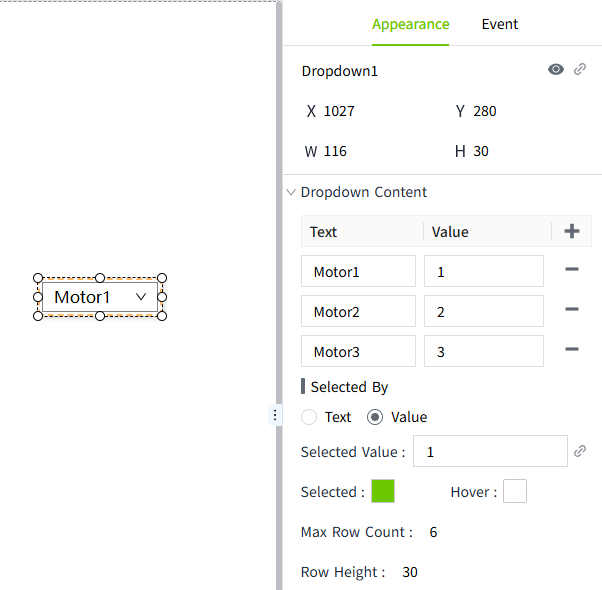The height and width of the screenshot is (590, 602).
Task: Switch to the Appearance tab
Action: 410,25
